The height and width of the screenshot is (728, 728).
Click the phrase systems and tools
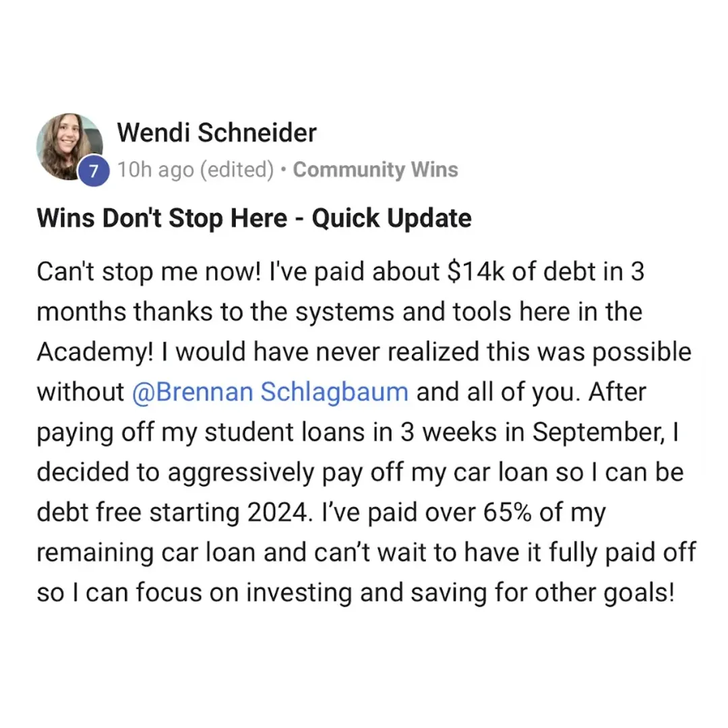click(x=398, y=311)
